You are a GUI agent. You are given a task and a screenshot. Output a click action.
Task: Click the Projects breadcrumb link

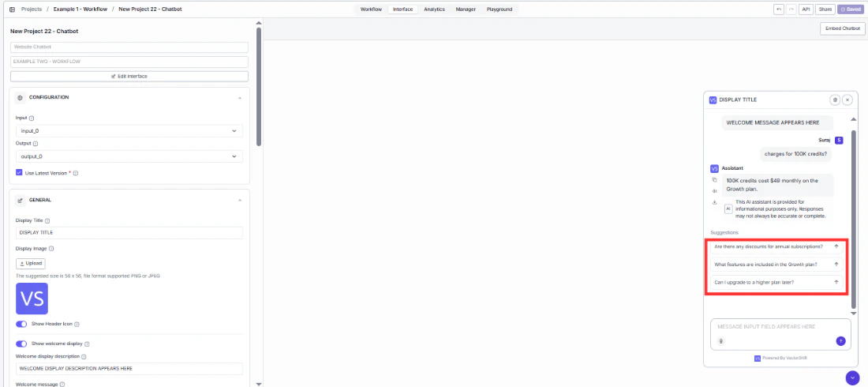click(x=31, y=9)
